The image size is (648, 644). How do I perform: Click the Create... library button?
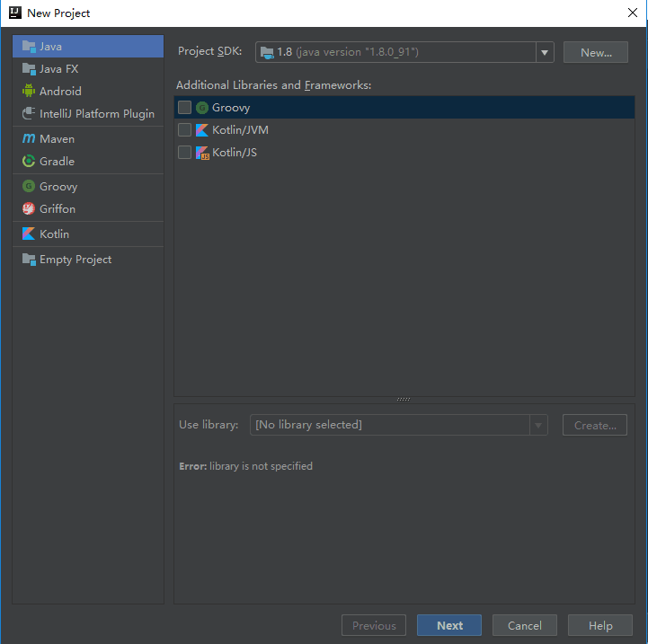pos(595,425)
